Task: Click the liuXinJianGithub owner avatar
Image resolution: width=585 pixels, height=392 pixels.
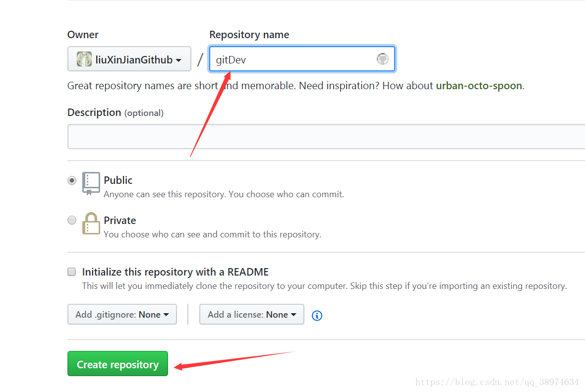Action: pos(84,59)
